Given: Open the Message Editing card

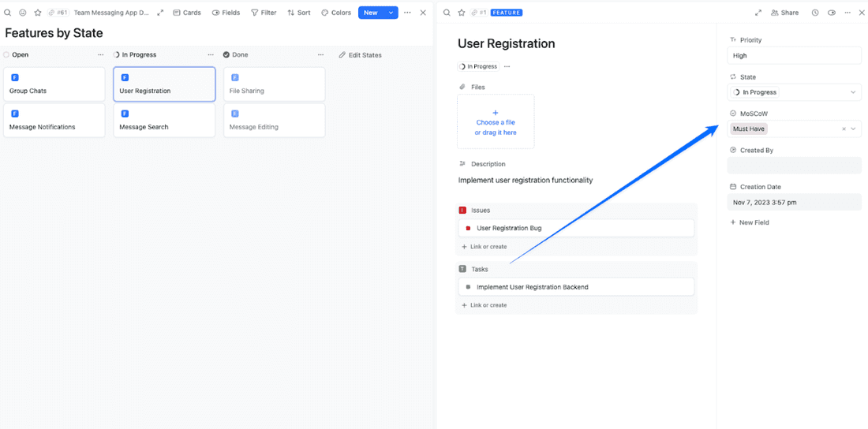Looking at the screenshot, I should (x=275, y=120).
